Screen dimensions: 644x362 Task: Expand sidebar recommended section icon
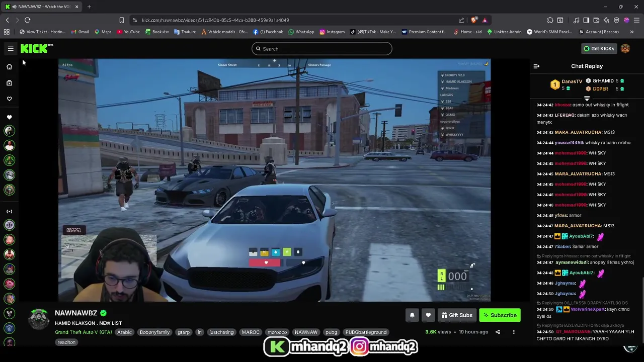point(9,212)
